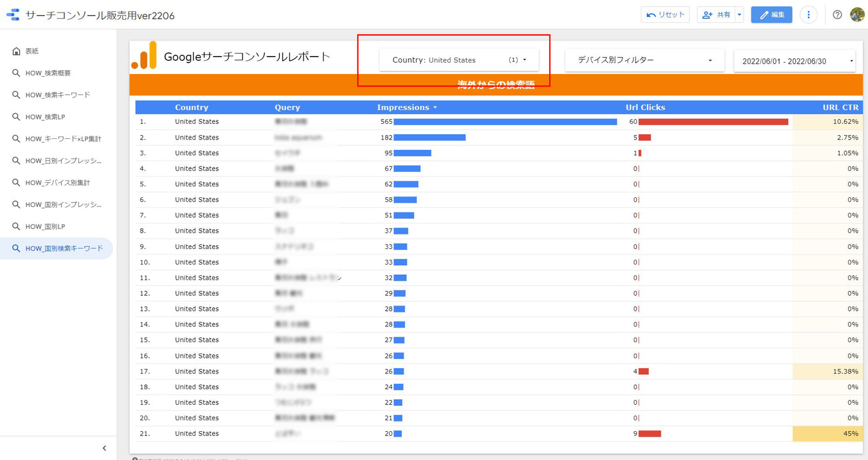The image size is (868, 460).
Task: Open the vertical three-dot options menu
Action: (809, 14)
